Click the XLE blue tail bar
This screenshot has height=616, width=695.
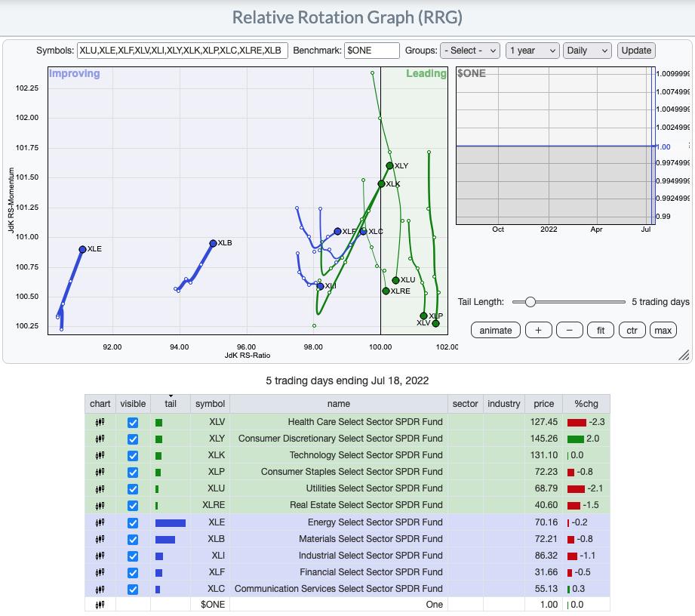coord(171,523)
